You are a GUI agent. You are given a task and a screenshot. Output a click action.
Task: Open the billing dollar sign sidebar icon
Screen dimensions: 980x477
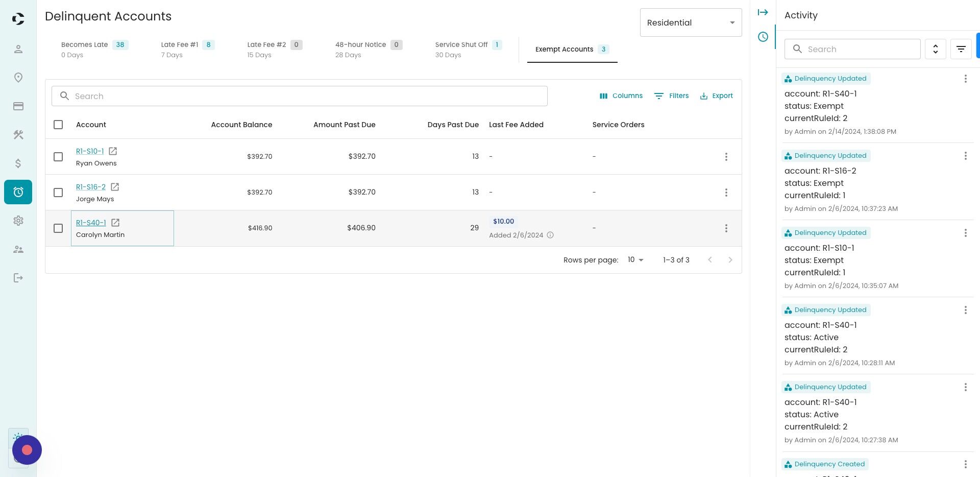point(18,163)
